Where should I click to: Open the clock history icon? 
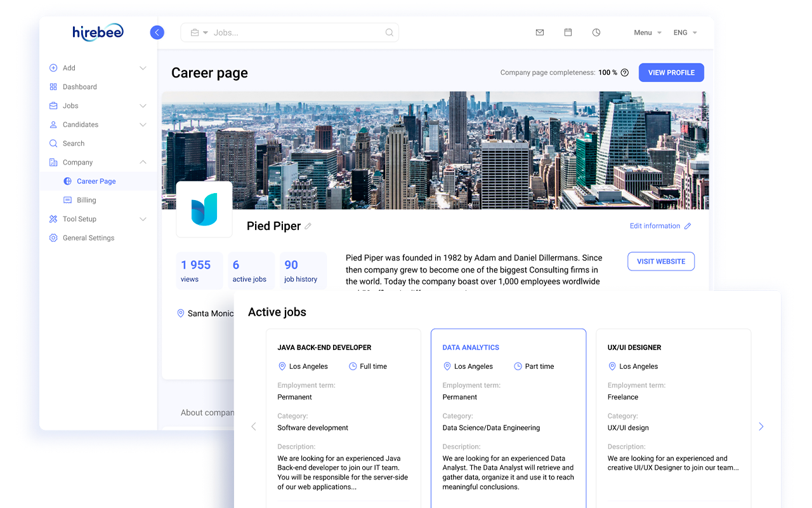(596, 32)
